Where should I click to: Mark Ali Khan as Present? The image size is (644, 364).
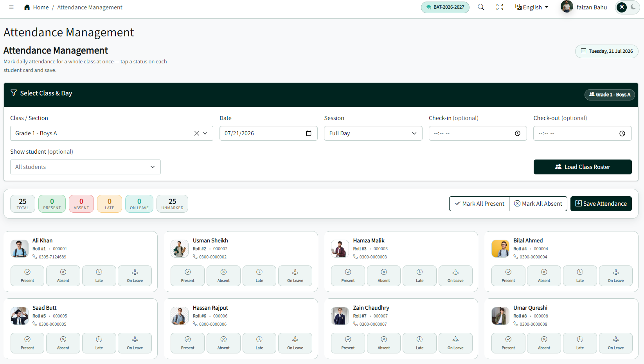pos(27,276)
